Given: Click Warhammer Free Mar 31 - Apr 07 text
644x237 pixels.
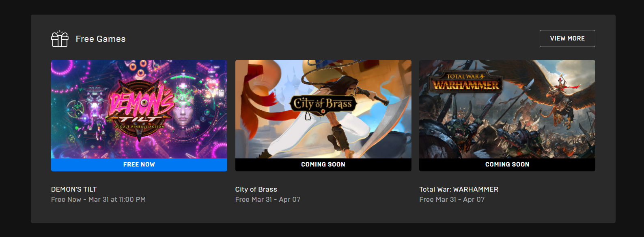Looking at the screenshot, I should 452,199.
